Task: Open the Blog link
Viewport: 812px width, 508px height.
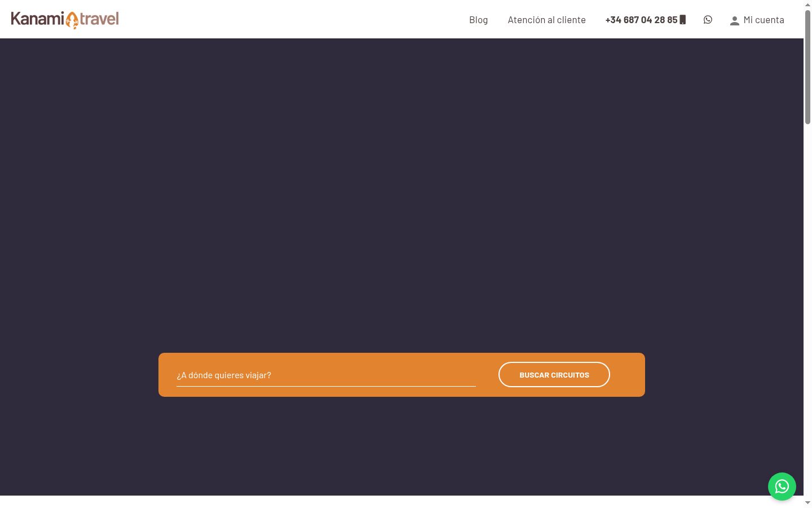Action: click(478, 20)
